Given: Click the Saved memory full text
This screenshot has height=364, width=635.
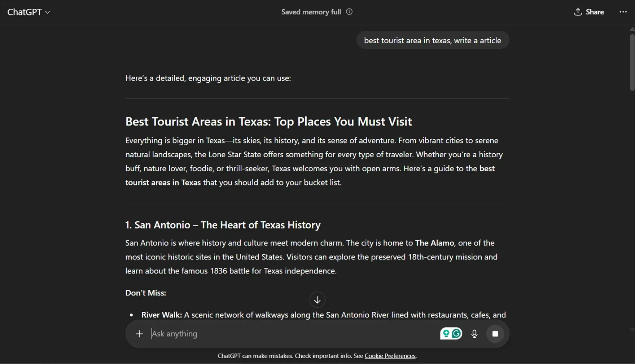Looking at the screenshot, I should [311, 12].
